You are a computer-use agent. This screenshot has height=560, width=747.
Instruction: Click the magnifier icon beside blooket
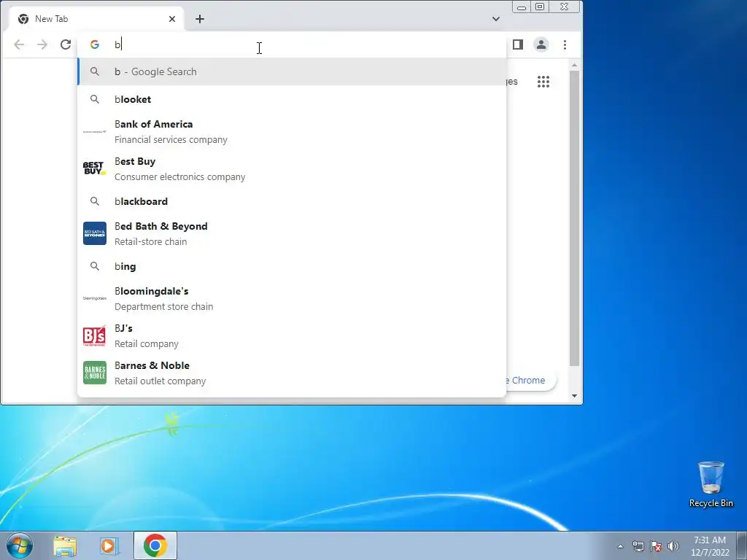(x=95, y=99)
